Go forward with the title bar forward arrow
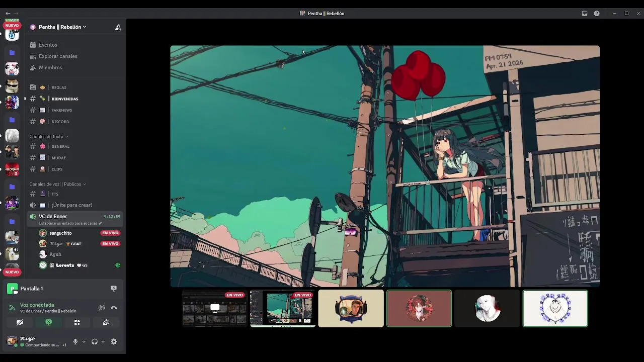Viewport: 644px width, 362px height. pyautogui.click(x=16, y=14)
